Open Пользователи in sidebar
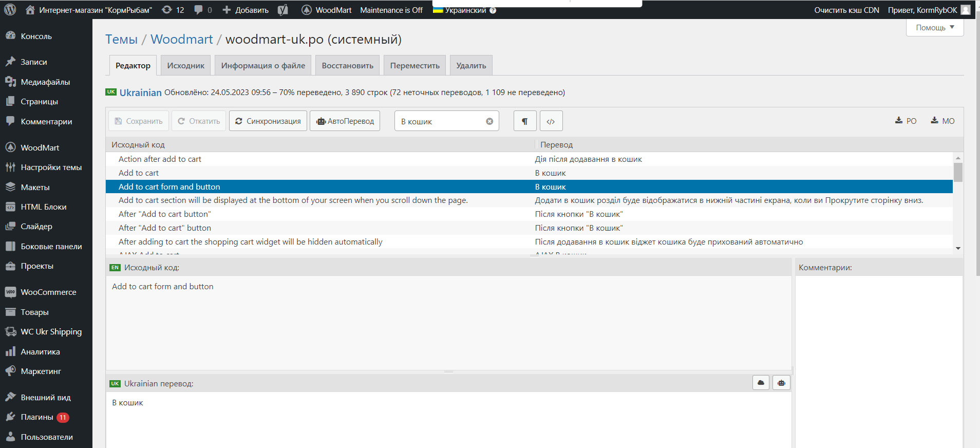This screenshot has height=448, width=980. (x=46, y=437)
